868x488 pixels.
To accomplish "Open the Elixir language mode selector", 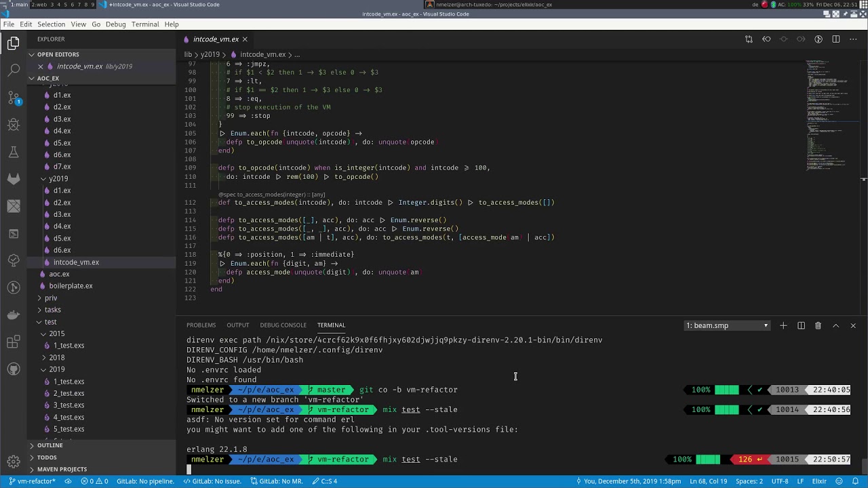I will (x=819, y=481).
